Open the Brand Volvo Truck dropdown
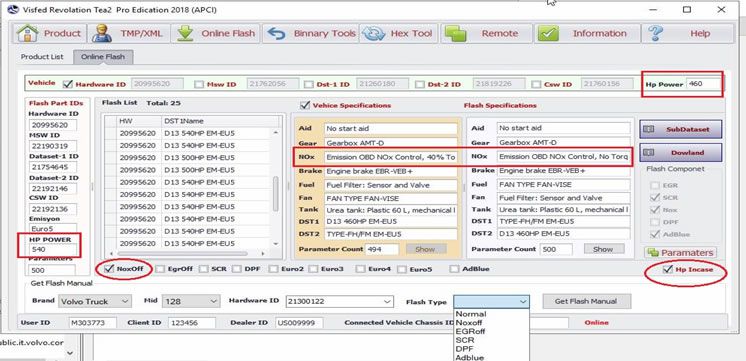Image resolution: width=746 pixels, height=361 pixels. (x=95, y=302)
